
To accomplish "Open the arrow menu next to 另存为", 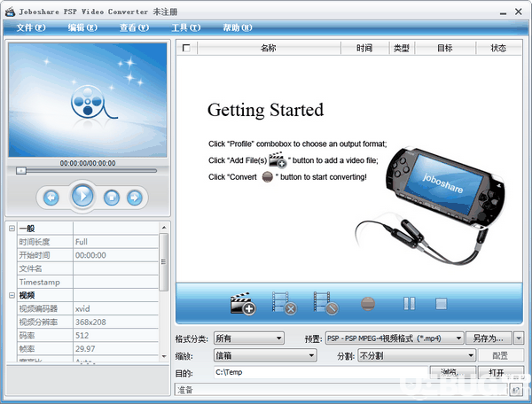I will click(519, 338).
